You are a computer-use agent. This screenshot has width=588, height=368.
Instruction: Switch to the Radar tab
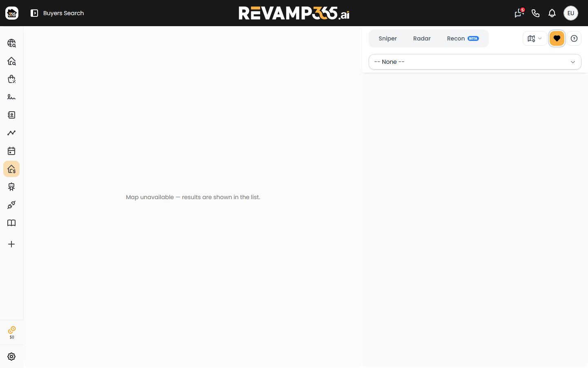pyautogui.click(x=422, y=38)
